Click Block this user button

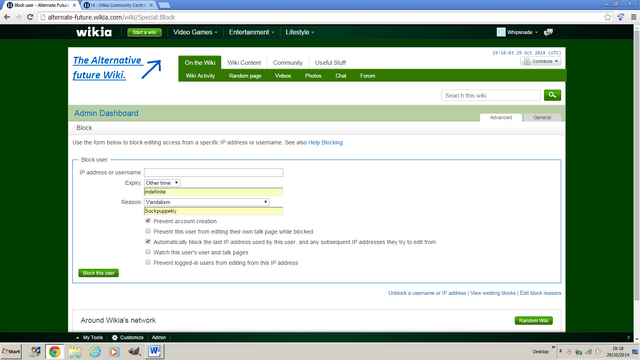coord(98,273)
